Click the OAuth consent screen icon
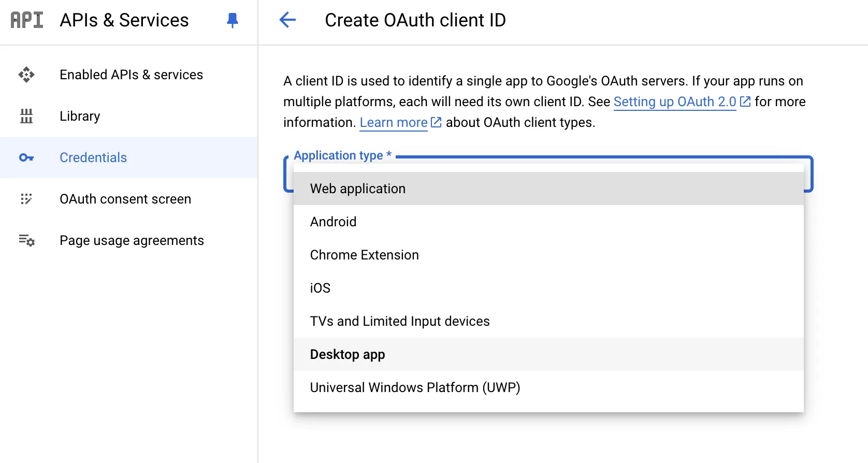The width and height of the screenshot is (868, 463). click(26, 199)
